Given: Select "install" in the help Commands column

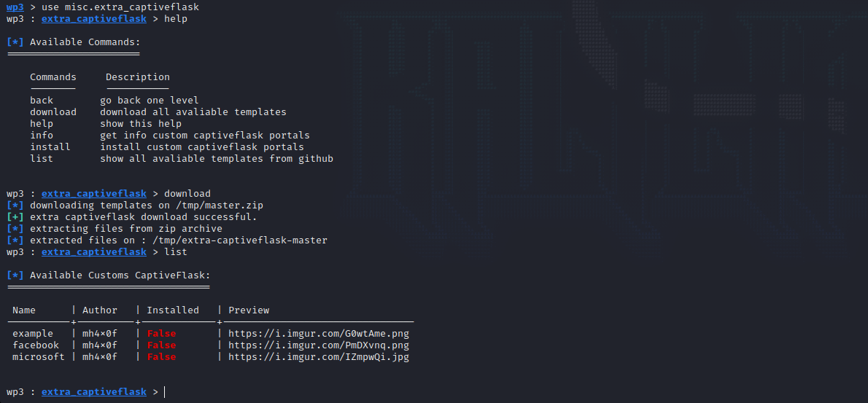Looking at the screenshot, I should click(x=50, y=147).
